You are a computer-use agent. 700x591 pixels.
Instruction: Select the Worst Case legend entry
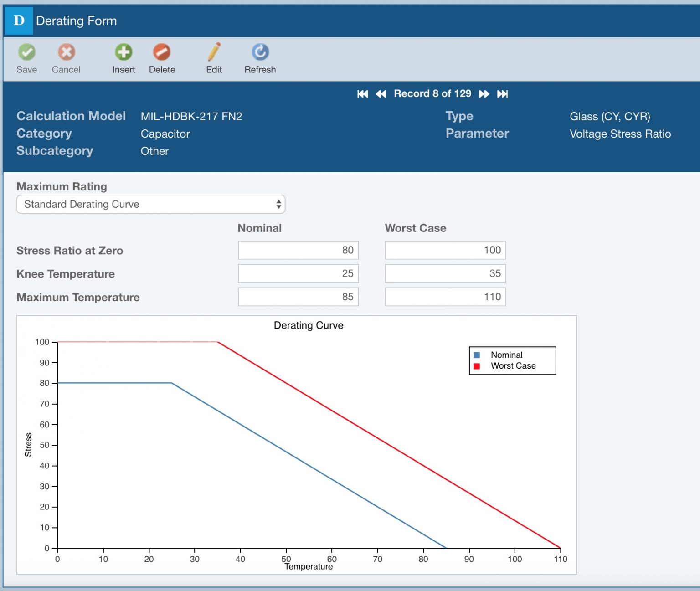pyautogui.click(x=513, y=365)
